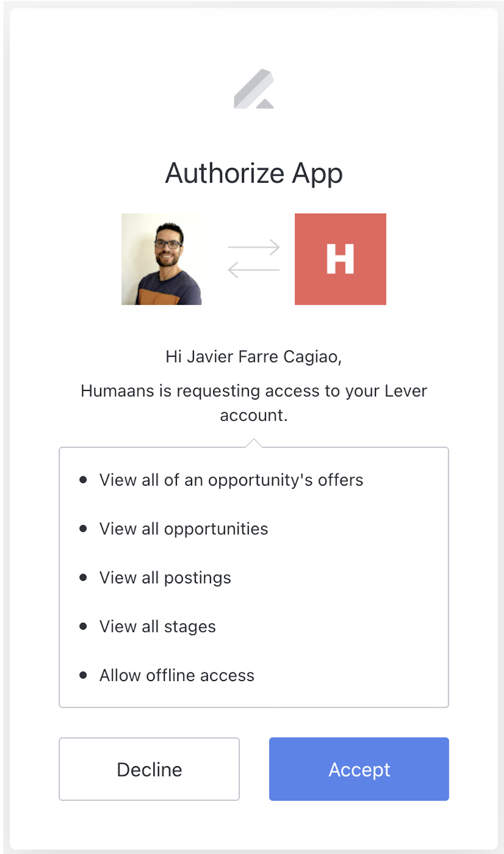Click the bullet beside View all postings
504x854 pixels.
click(x=83, y=577)
